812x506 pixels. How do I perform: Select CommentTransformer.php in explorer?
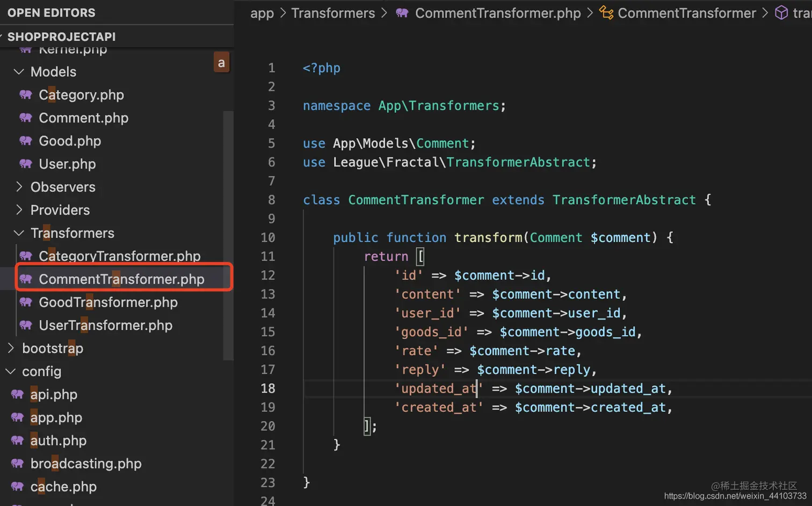(x=121, y=279)
